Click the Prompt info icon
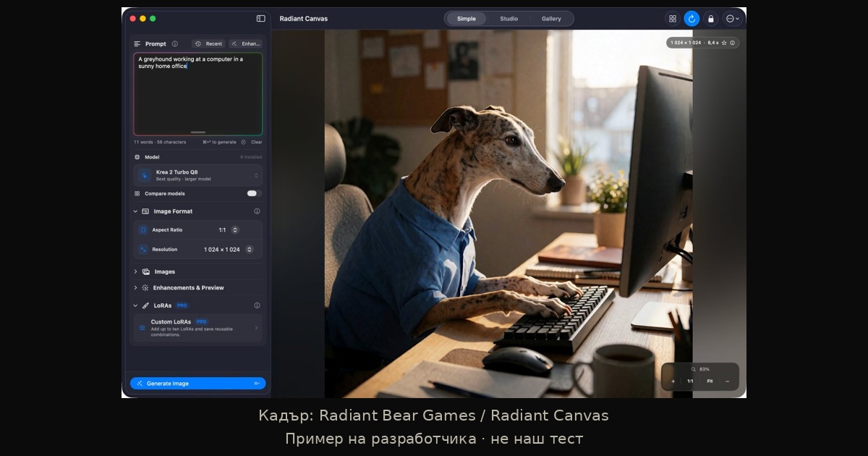Image resolution: width=868 pixels, height=456 pixels. tap(174, 43)
